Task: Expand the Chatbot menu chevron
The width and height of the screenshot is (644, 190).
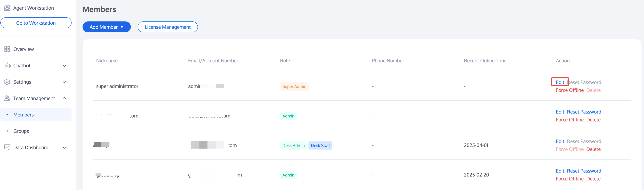Action: tap(64, 66)
